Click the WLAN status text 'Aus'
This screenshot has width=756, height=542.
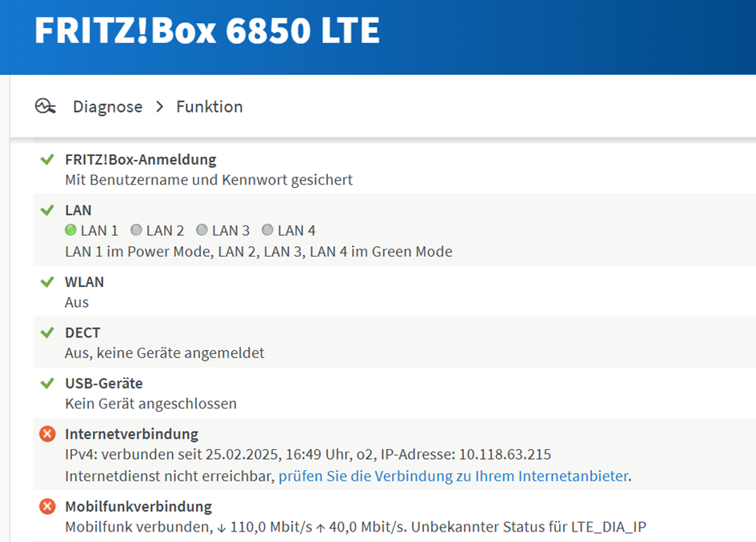point(77,302)
